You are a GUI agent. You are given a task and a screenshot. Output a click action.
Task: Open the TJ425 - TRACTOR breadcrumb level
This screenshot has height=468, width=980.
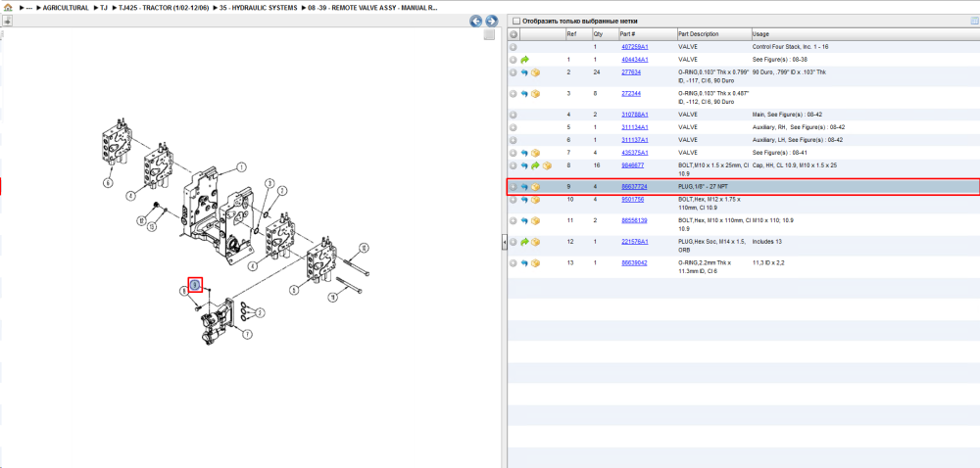(164, 8)
